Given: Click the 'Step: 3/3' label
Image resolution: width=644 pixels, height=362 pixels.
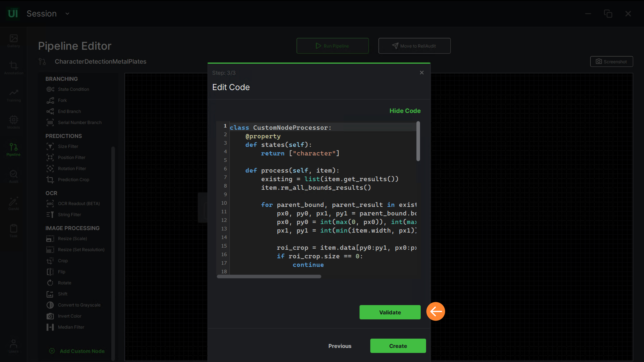Looking at the screenshot, I should (224, 73).
